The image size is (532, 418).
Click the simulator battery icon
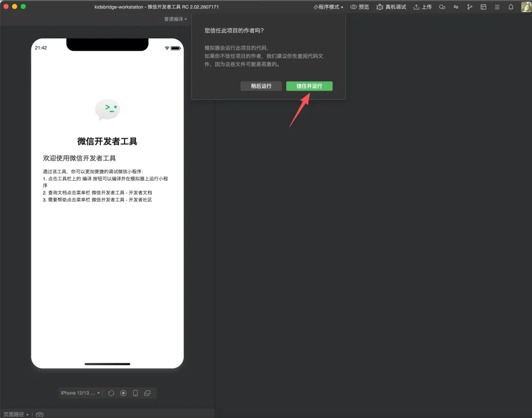point(176,48)
